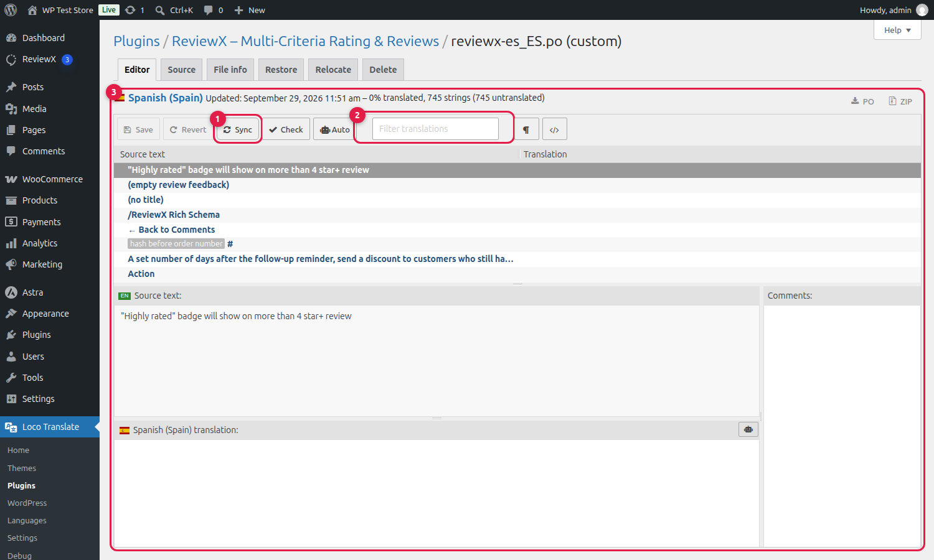Open the New content menu

(x=250, y=10)
